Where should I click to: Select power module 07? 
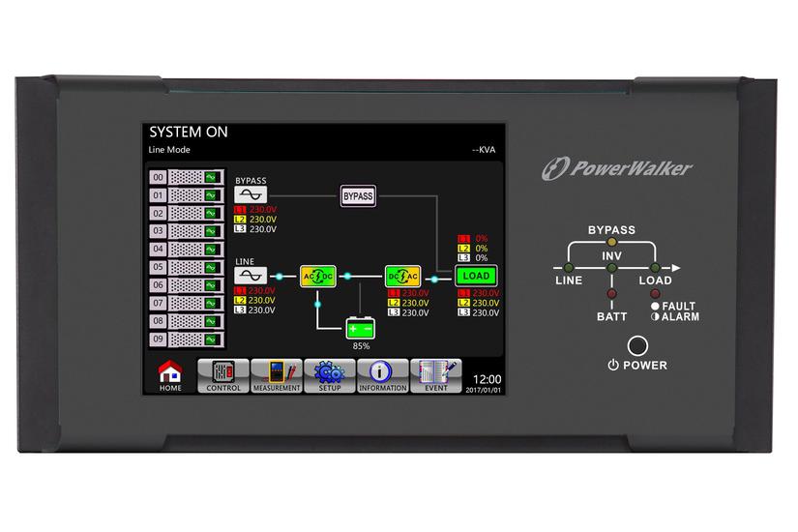[187, 303]
